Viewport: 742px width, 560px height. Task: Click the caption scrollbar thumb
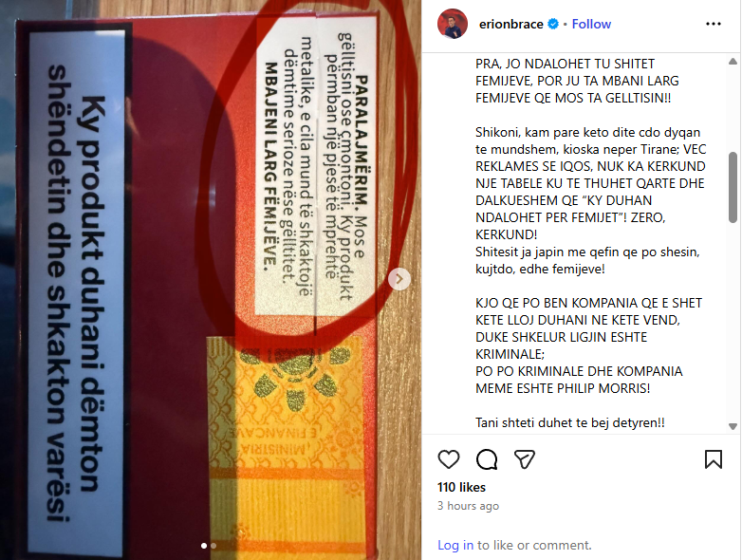[733, 187]
